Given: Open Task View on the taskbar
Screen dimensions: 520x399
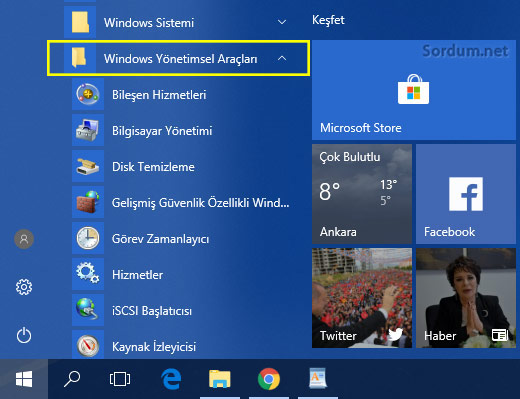Looking at the screenshot, I should coord(120,379).
